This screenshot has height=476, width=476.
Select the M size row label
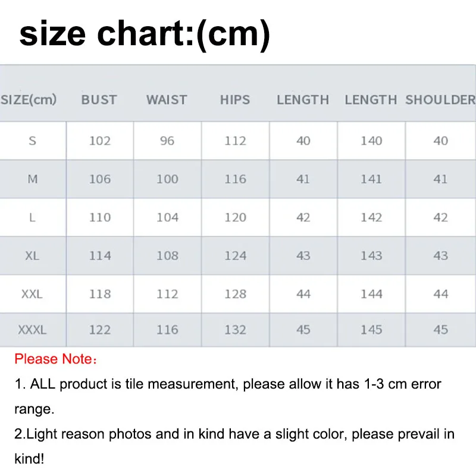[x=32, y=179]
